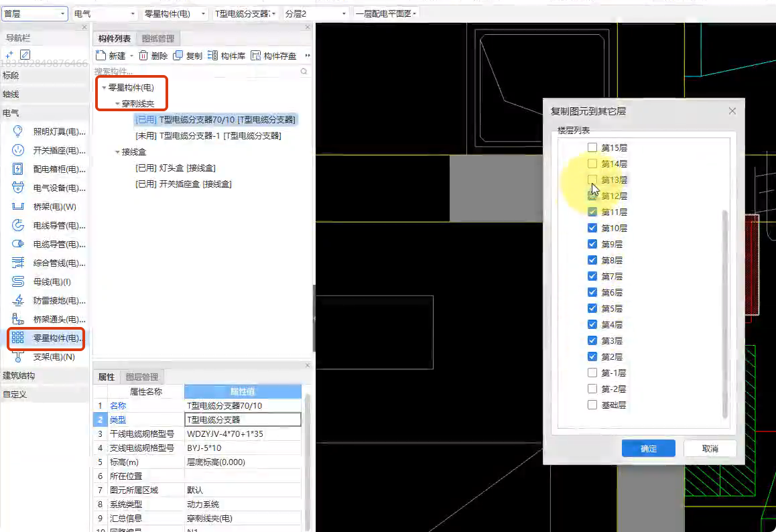Click the 新建 new component icon
The image size is (776, 532).
[x=101, y=56]
